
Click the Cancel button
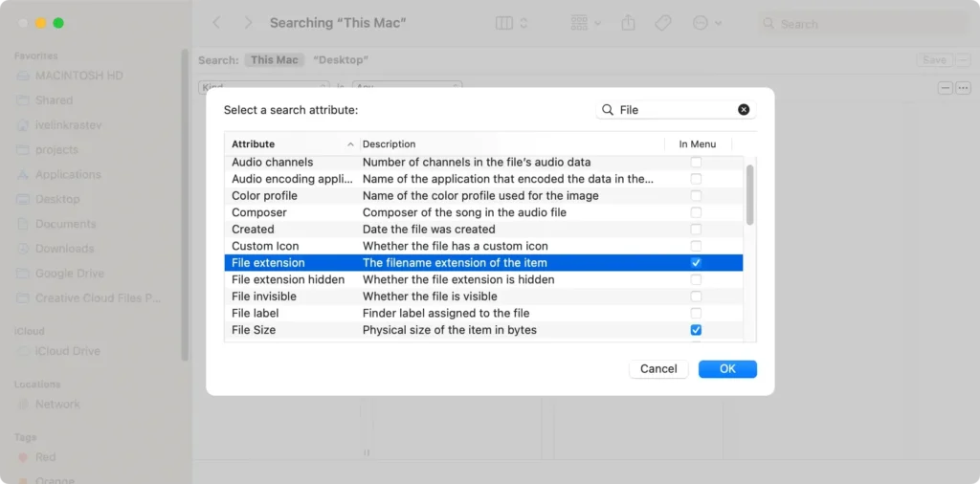click(658, 369)
